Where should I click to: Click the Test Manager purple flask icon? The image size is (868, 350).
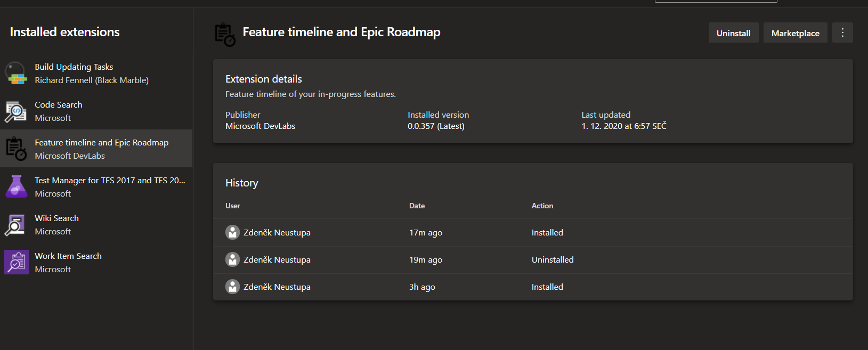[16, 186]
